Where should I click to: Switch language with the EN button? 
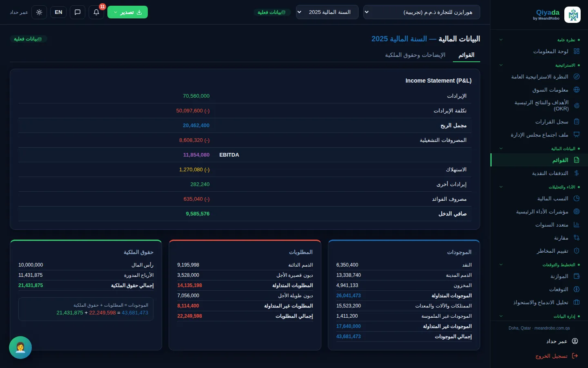[x=58, y=12]
